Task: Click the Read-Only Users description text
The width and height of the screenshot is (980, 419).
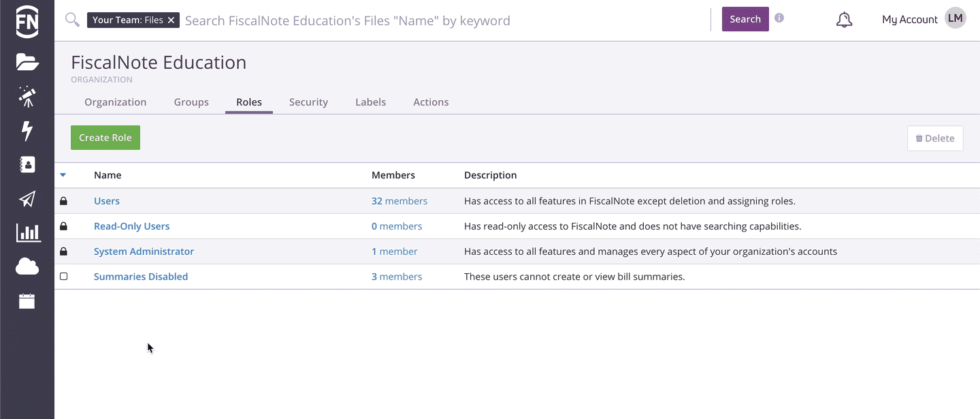Action: 633,226
